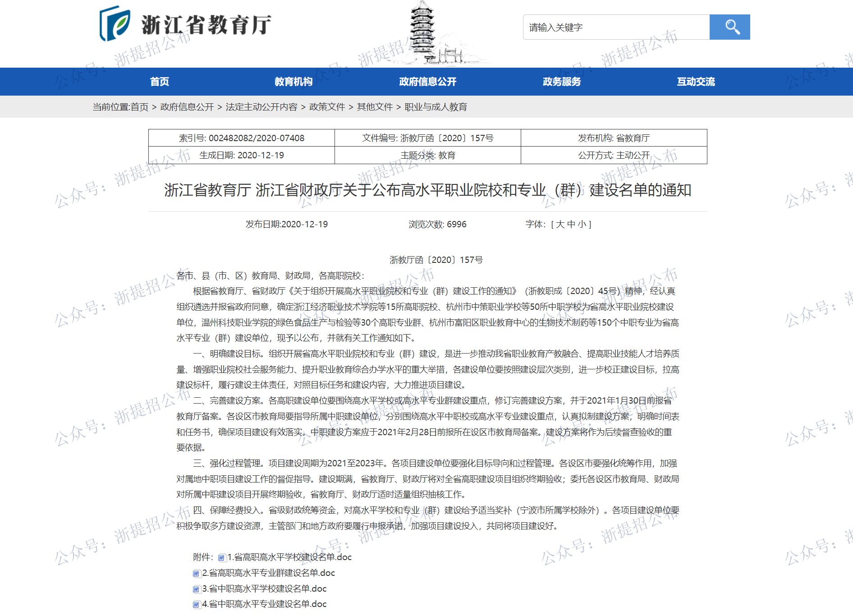
Task: Click the doc icon beside attachment 3
Action: point(196,589)
